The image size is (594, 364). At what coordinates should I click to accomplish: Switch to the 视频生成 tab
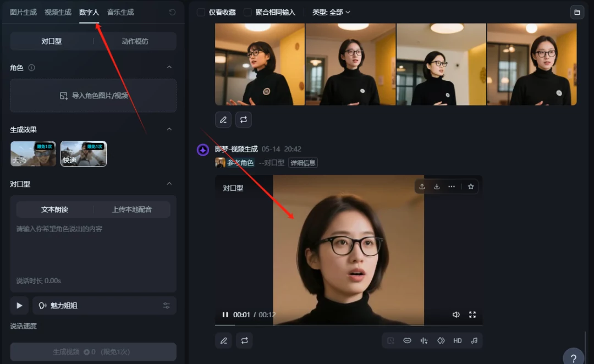pos(58,12)
